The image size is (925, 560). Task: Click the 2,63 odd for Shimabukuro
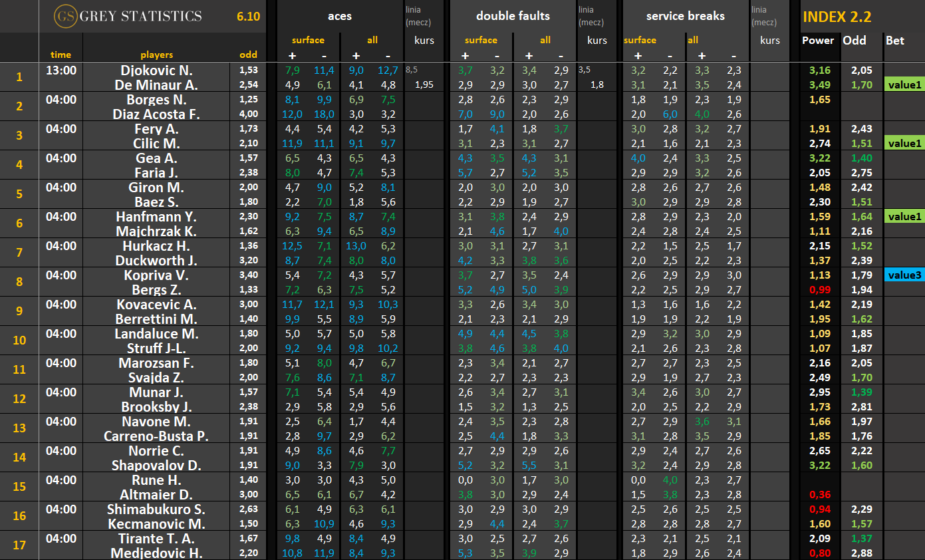248,509
